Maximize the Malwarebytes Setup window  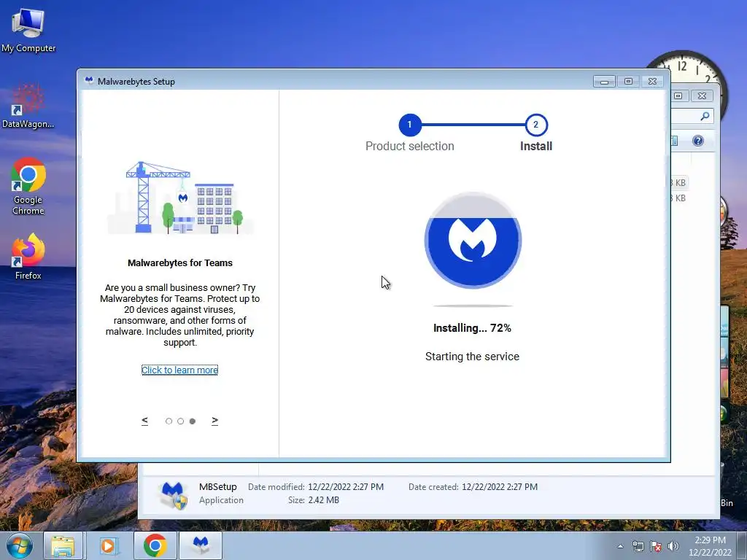[x=628, y=82]
